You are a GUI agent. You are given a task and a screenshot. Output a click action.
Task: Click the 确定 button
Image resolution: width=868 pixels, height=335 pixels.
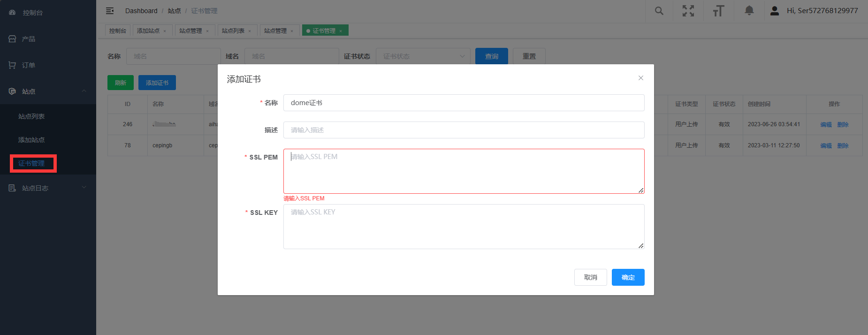(628, 277)
